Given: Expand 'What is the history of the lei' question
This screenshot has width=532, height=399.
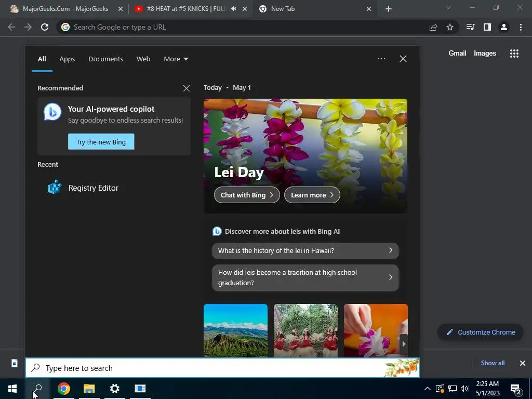Looking at the screenshot, I should click(x=305, y=251).
